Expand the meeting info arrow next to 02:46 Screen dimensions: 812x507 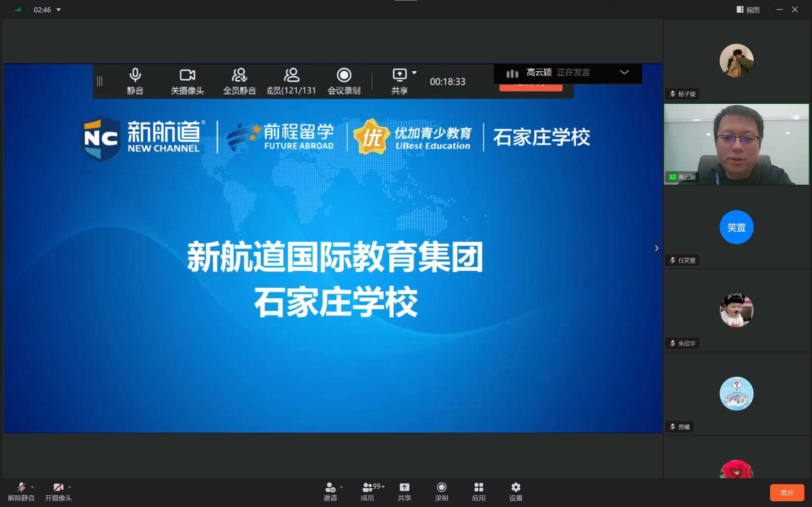click(59, 10)
